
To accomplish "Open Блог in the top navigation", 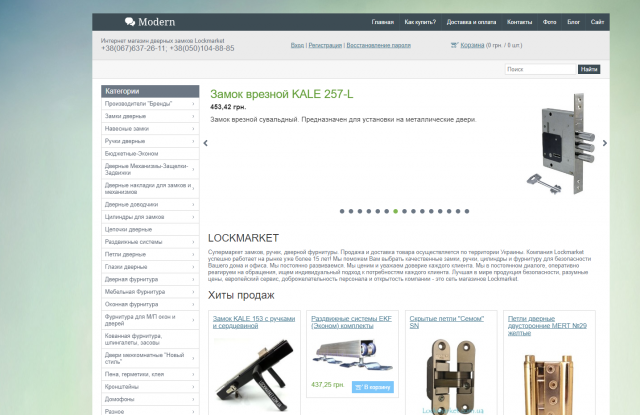I will pos(573,22).
